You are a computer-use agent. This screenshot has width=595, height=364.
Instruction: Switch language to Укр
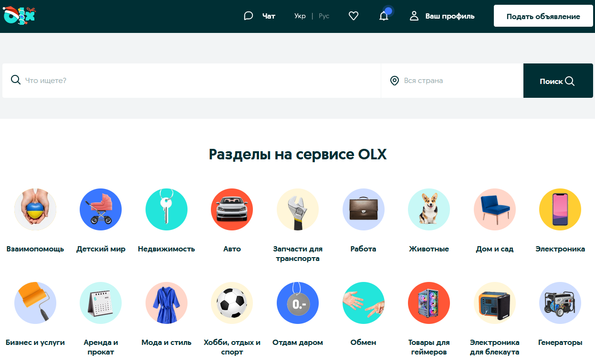click(x=300, y=16)
